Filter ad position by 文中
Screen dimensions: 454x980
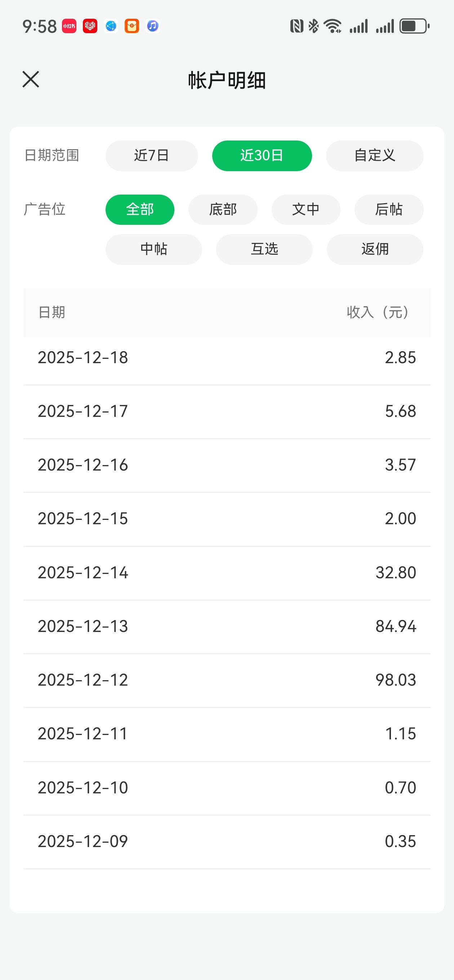point(306,210)
